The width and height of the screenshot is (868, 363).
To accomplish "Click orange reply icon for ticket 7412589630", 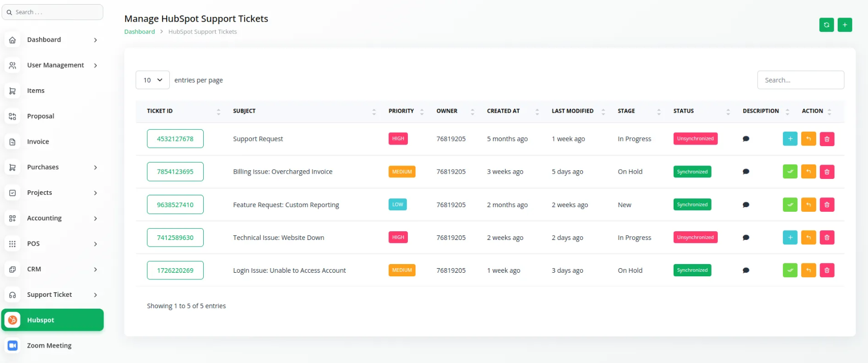I will (x=808, y=237).
